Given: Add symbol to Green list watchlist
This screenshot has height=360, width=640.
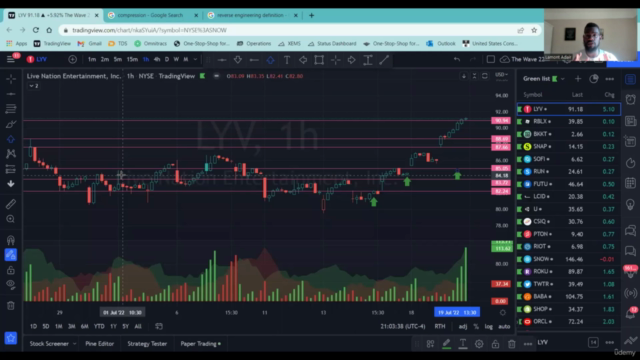Looking at the screenshot, I should pos(578,79).
